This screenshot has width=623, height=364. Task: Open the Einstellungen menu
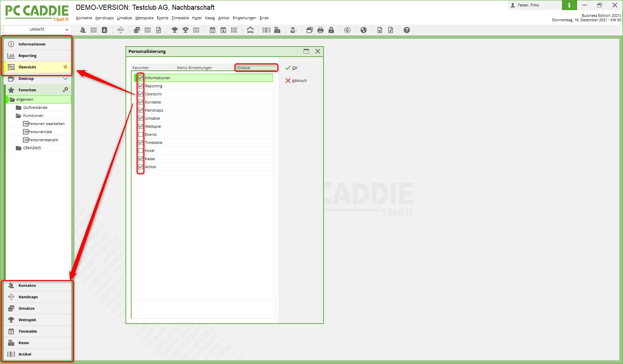245,18
